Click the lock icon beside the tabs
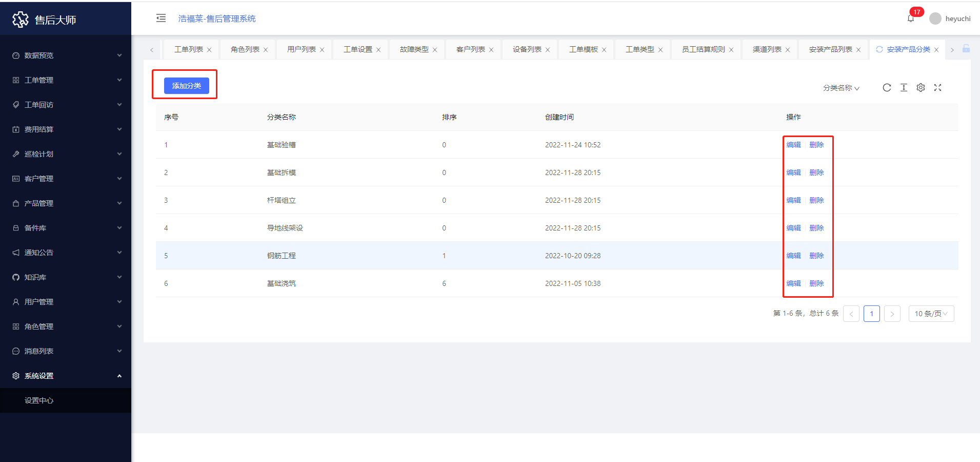The width and height of the screenshot is (980, 462). 966,49
